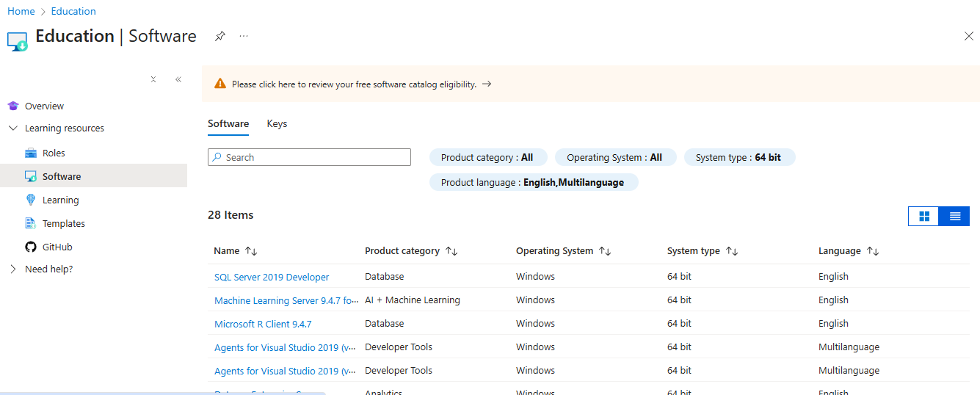Expand the Need help? section
Screen dimensions: 980x395
pyautogui.click(x=12, y=269)
